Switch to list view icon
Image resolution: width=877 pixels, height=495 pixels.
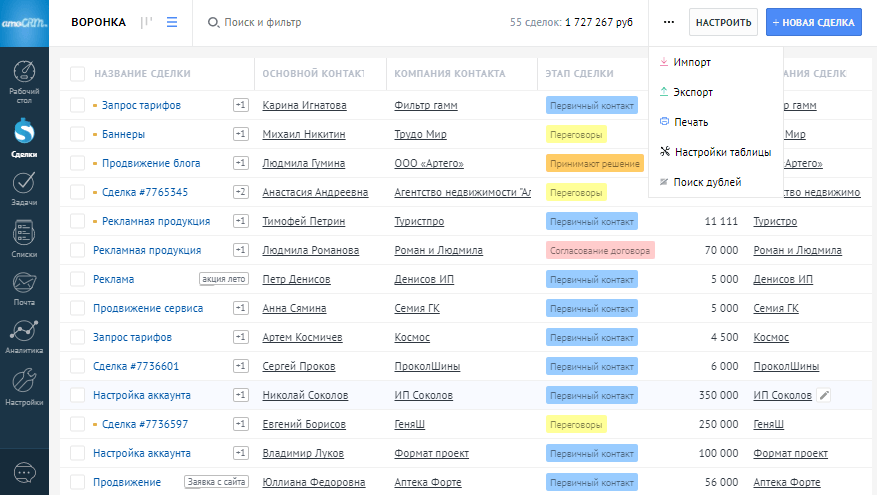[172, 22]
